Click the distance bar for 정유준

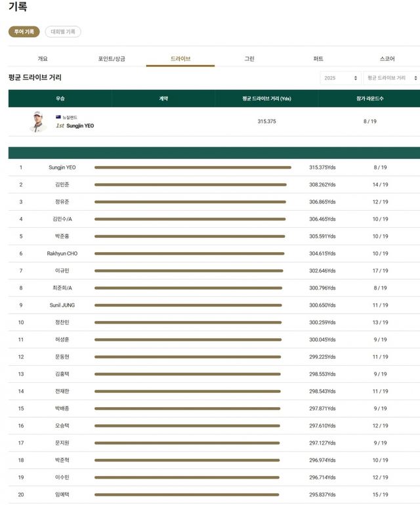[x=190, y=202]
